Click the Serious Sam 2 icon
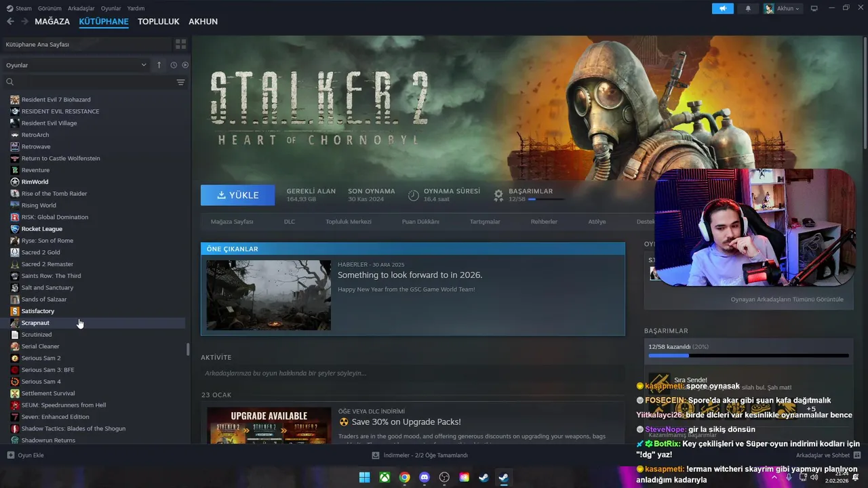Image resolution: width=868 pixels, height=488 pixels. point(15,358)
